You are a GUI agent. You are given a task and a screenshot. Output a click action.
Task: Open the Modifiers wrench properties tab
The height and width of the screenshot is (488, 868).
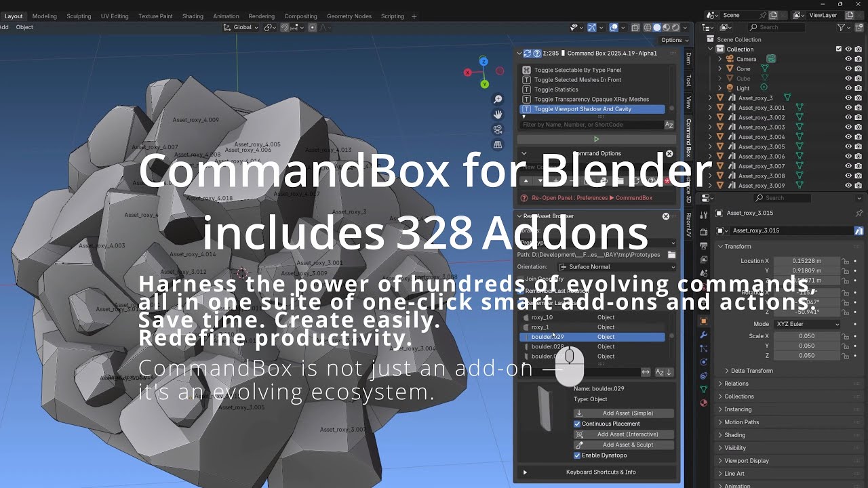pyautogui.click(x=703, y=335)
